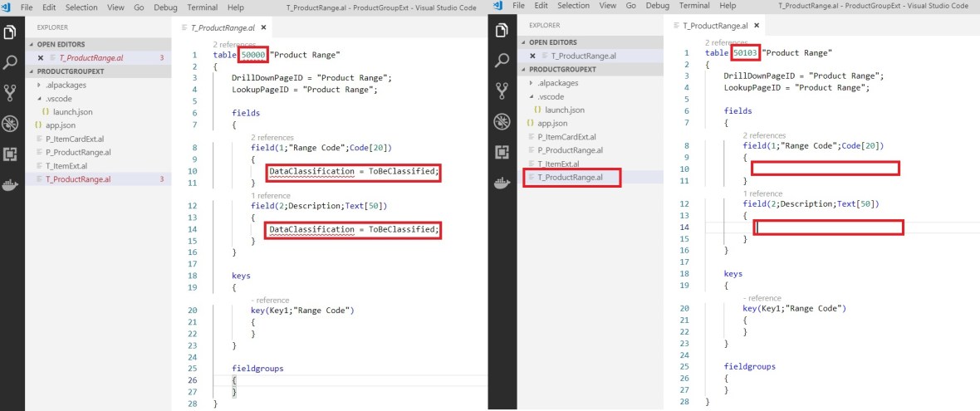Open P_ItemCardExt.al in right window's explorer
Screen dimensions: 980x411
568,136
